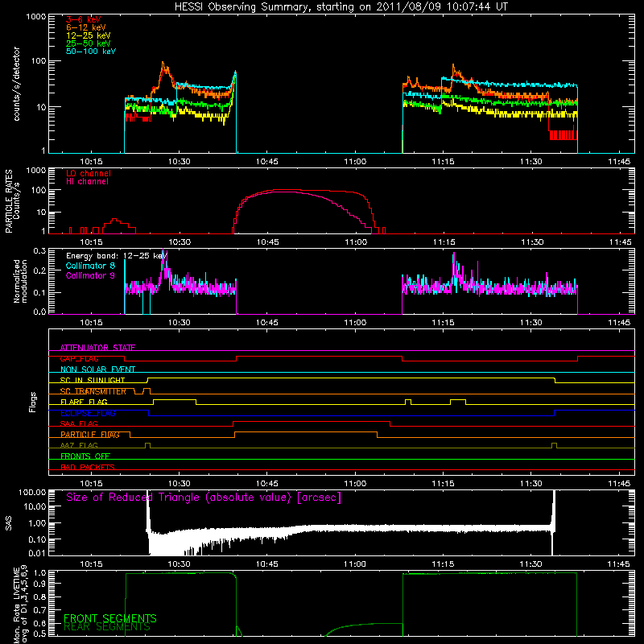Click the 10:15 tick label under top plot
The image size is (644, 644).
tap(91, 162)
